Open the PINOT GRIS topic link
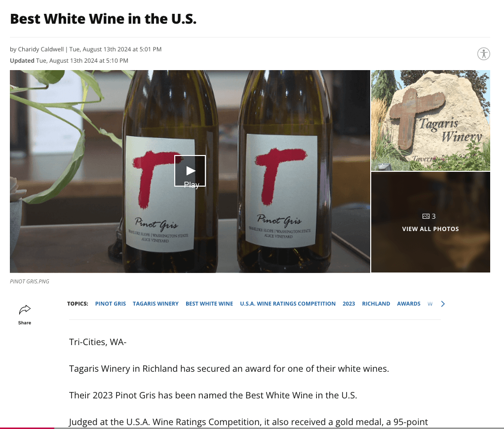 [111, 304]
